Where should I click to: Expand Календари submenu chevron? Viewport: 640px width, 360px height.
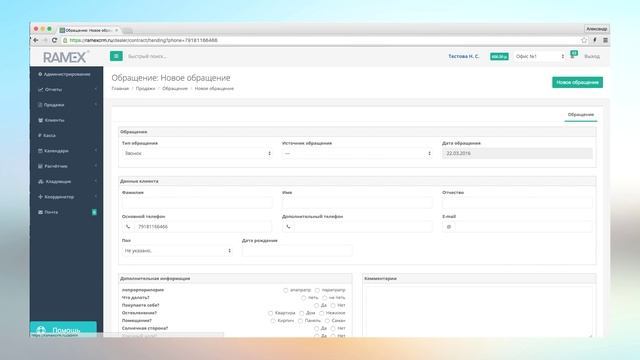(x=96, y=151)
